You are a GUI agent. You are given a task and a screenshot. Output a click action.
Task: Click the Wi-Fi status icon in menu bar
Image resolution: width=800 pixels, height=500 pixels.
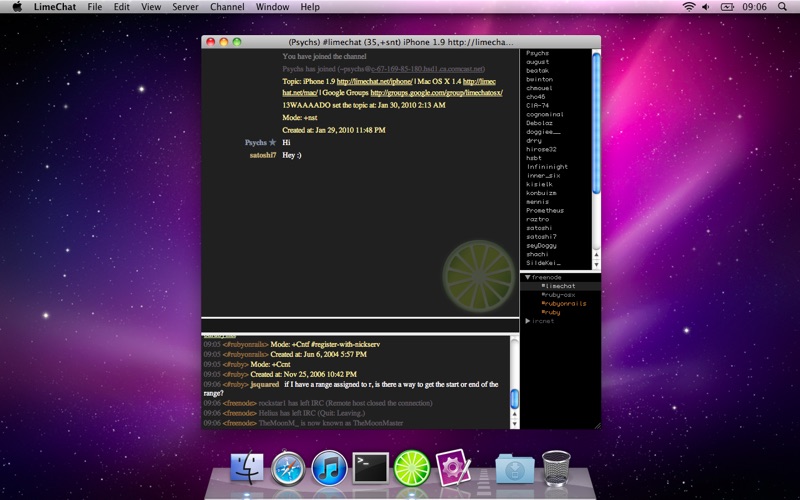coord(689,7)
